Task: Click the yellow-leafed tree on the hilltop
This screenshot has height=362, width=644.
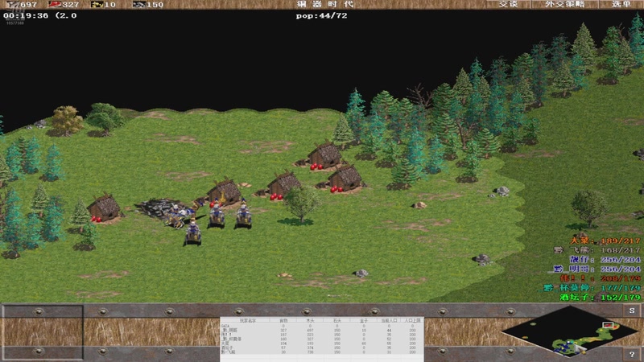Action: [x=66, y=120]
